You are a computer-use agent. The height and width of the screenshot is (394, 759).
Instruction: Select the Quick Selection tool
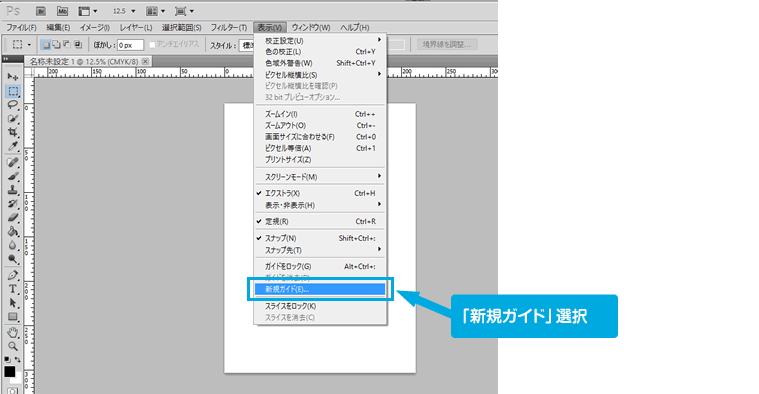[13, 119]
